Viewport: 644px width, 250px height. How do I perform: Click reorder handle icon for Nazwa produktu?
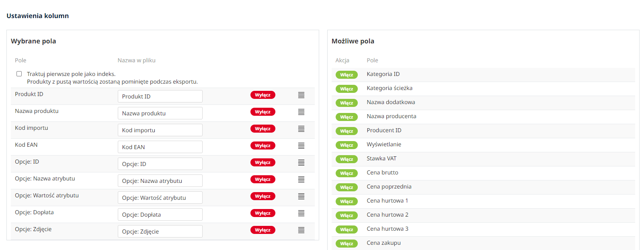click(x=301, y=112)
